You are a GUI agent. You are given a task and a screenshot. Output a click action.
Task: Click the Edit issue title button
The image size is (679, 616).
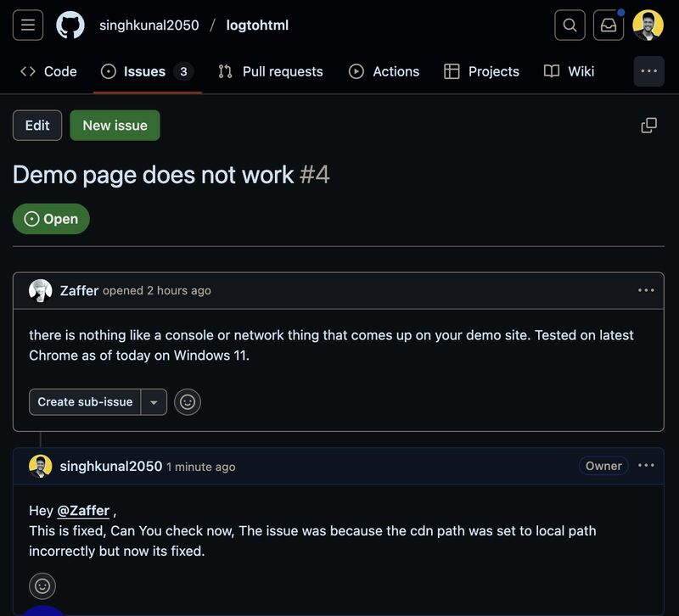pos(37,125)
